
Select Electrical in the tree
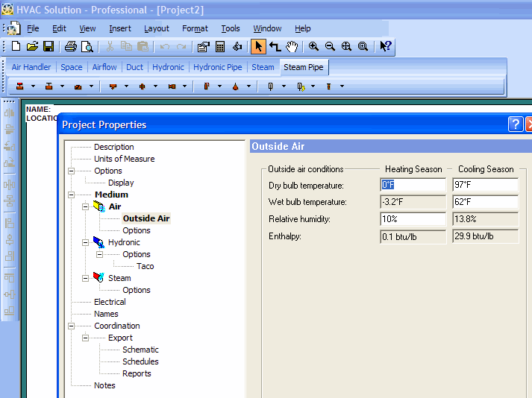tap(110, 302)
